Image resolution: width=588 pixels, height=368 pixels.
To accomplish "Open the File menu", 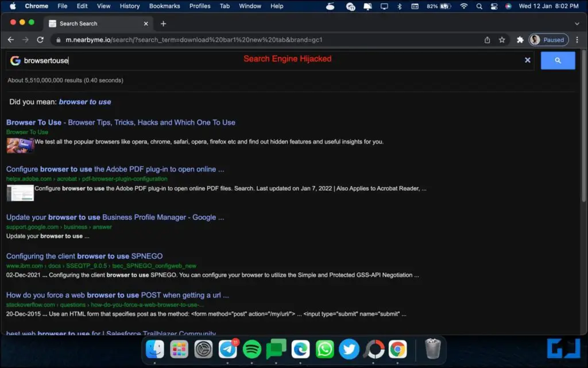I will (x=62, y=6).
